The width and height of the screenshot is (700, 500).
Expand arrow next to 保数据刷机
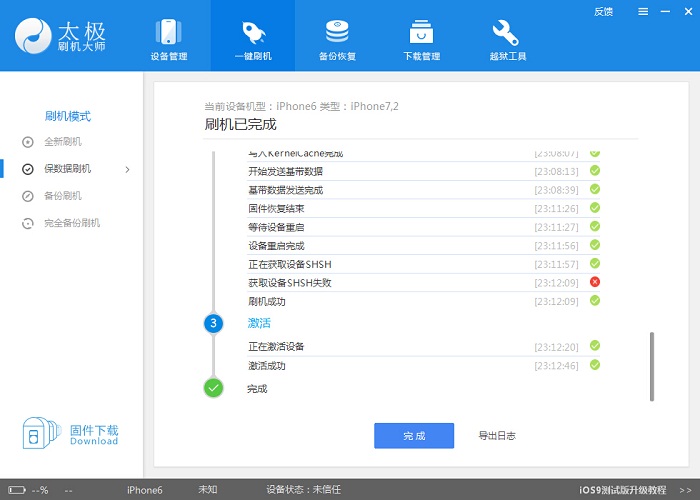[127, 170]
